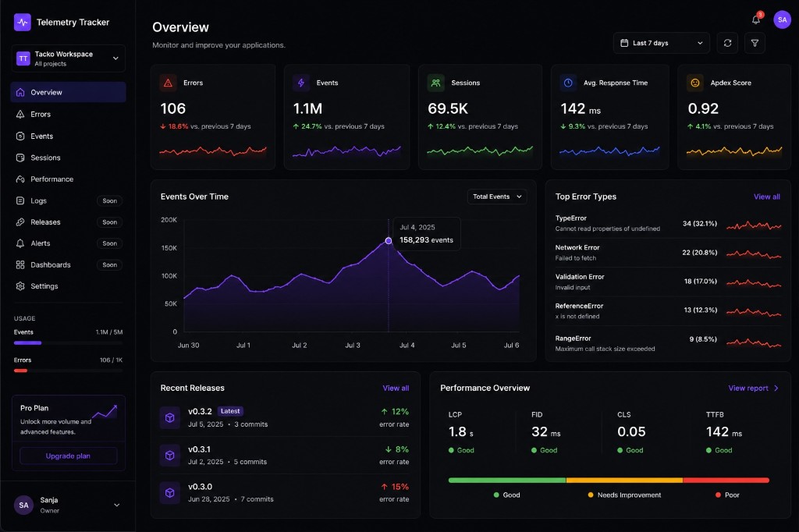Image resolution: width=799 pixels, height=532 pixels.
Task: Click the TypeError row sparkline
Action: 754,225
